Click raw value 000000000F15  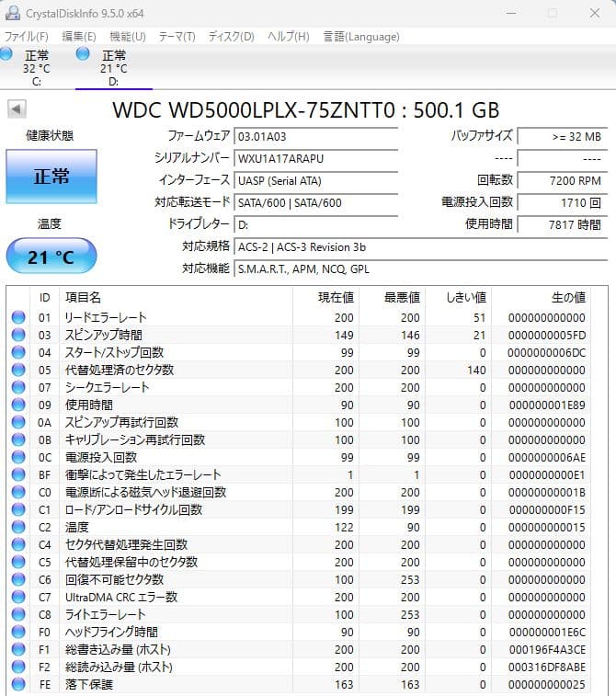coord(547,509)
